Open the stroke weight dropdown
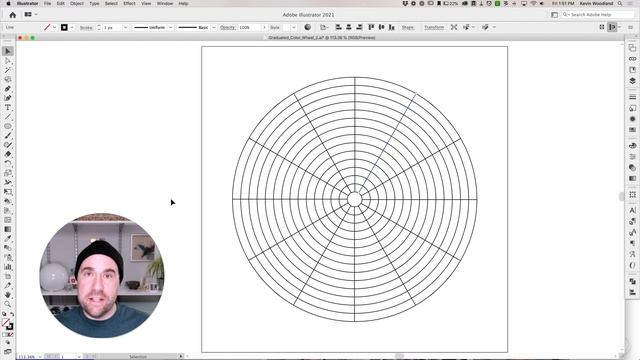The height and width of the screenshot is (360, 640). click(x=125, y=27)
